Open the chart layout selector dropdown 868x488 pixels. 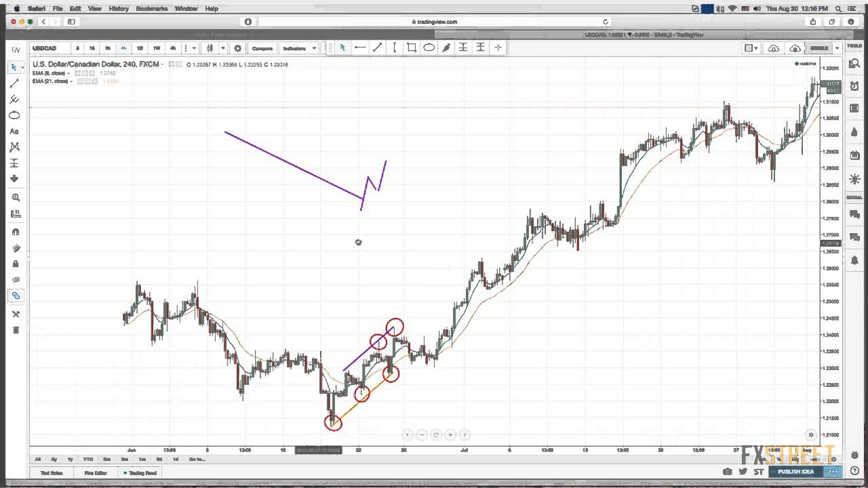[x=751, y=48]
